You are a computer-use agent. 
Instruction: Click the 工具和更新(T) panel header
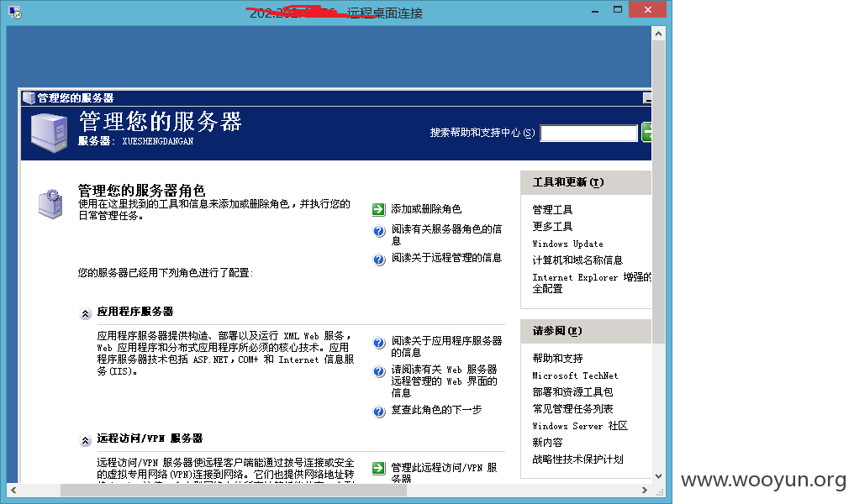pos(586,182)
